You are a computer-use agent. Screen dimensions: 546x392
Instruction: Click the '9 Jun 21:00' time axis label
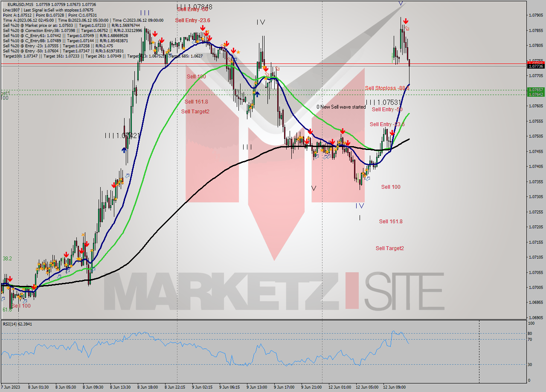311,387
